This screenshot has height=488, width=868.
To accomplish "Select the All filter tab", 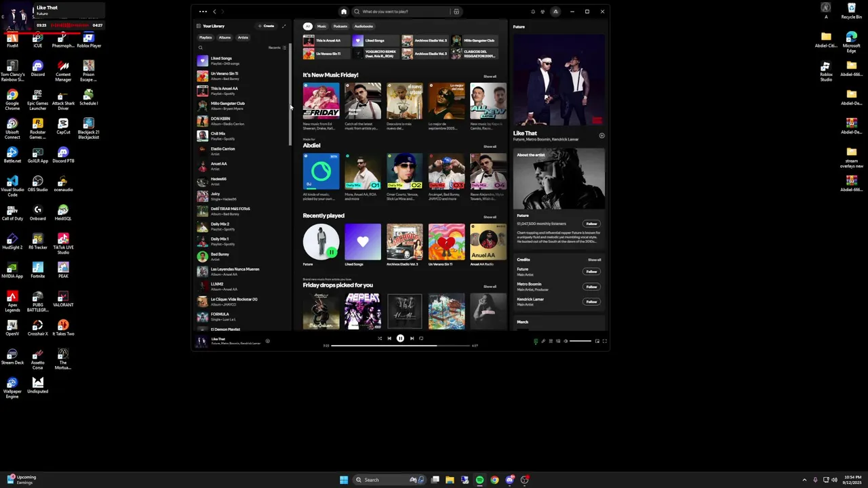I will tap(307, 26).
